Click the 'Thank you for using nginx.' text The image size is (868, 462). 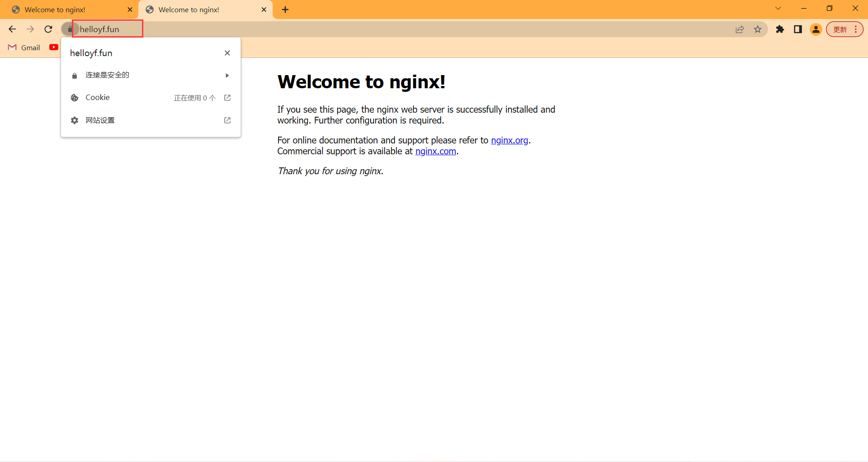tap(330, 171)
